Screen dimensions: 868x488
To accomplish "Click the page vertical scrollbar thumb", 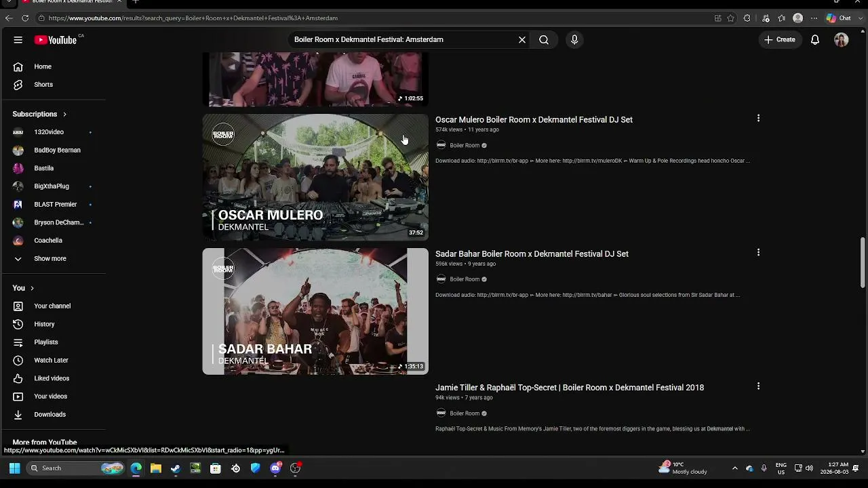I will pyautogui.click(x=863, y=262).
